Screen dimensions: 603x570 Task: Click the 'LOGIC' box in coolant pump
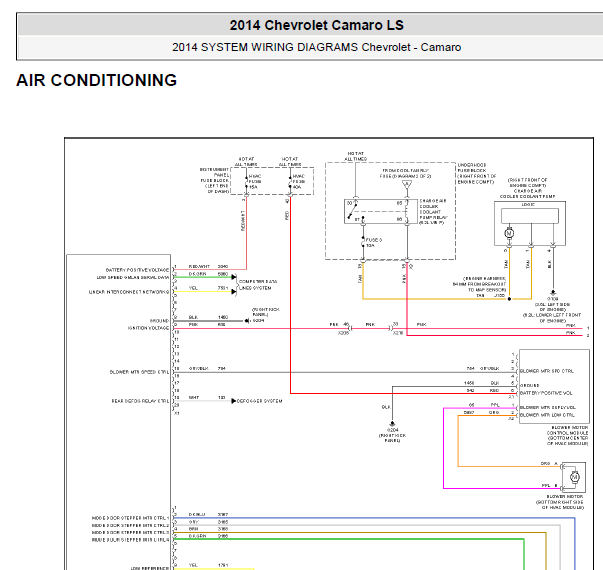tap(530, 214)
